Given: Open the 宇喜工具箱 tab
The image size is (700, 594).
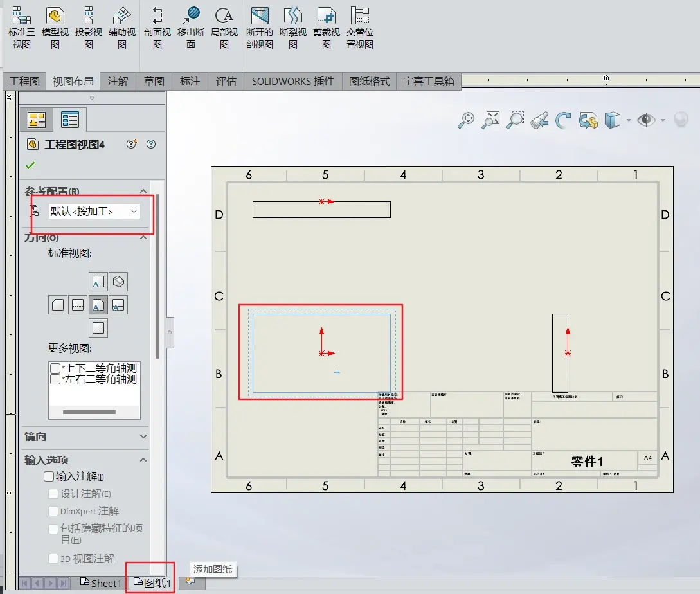Looking at the screenshot, I should point(429,81).
